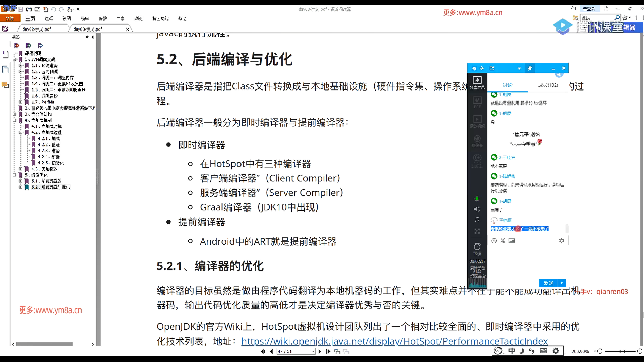Collapse the 4.2 类加载过程 tree node

click(21, 132)
